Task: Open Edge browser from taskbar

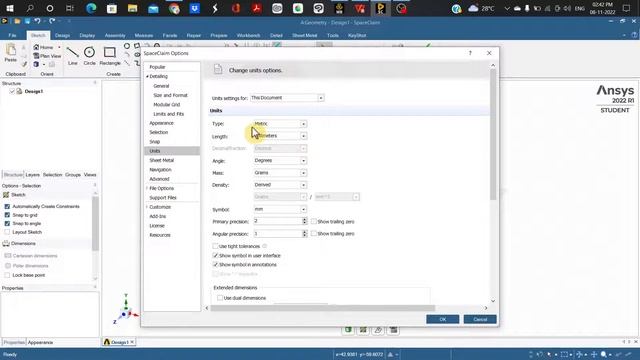Action: 91,8
